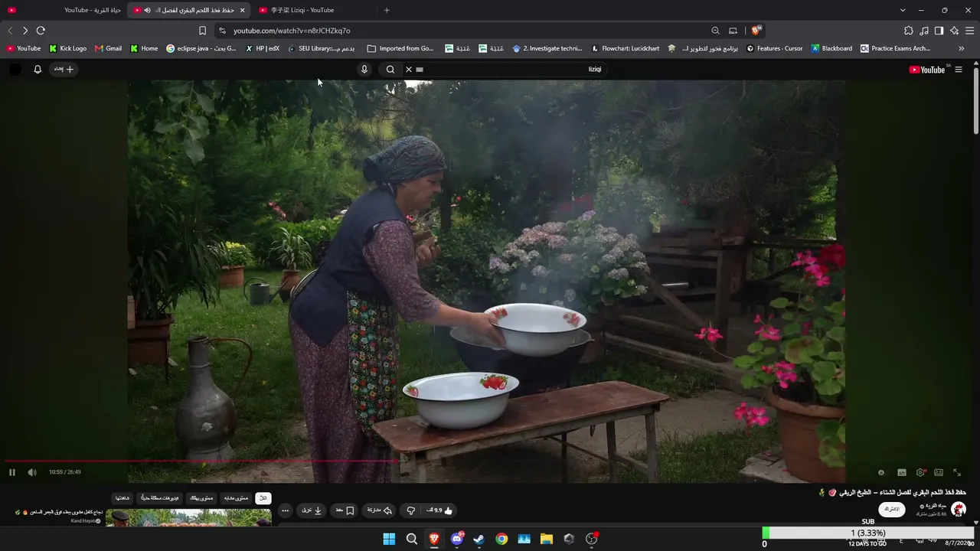Toggle the autoplay switch in player

pos(881,472)
